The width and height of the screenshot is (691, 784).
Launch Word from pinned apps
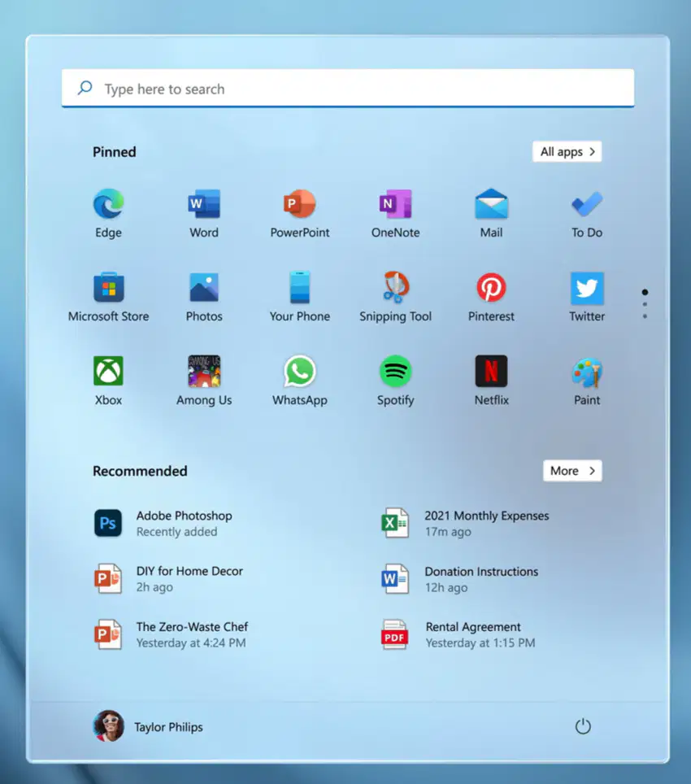point(204,214)
